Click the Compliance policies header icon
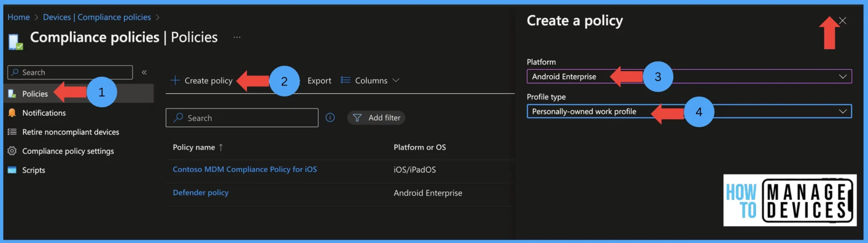 (x=16, y=42)
